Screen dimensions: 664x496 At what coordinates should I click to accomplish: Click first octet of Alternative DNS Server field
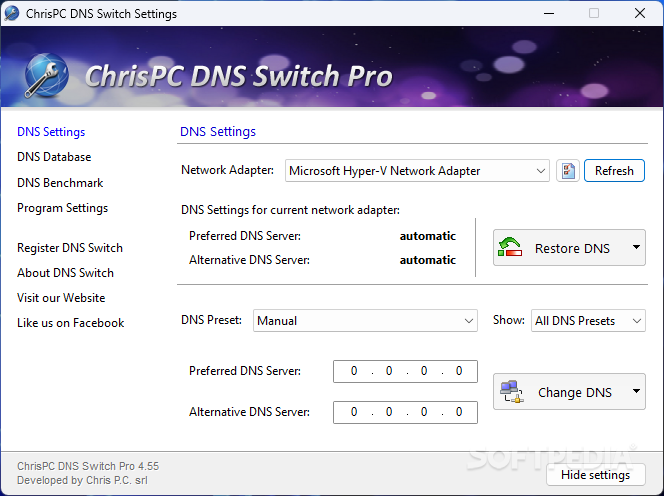(354, 412)
